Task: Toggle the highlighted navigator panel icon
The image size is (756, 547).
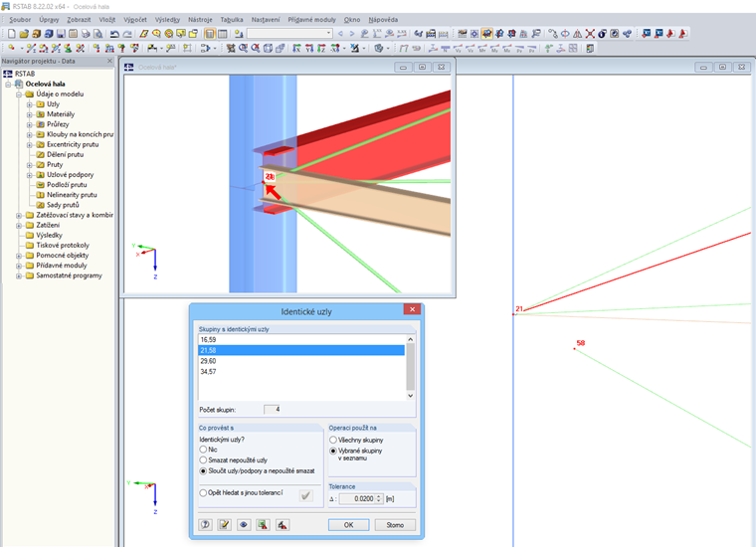Action: pos(210,33)
